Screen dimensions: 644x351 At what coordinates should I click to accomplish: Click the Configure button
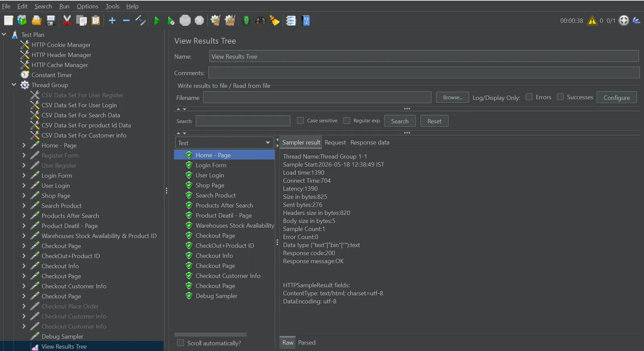tap(617, 97)
